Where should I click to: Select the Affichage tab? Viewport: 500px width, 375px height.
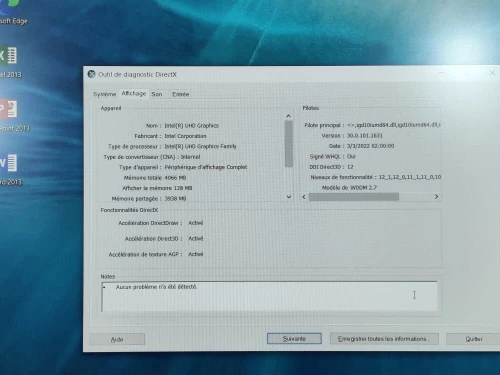(134, 93)
